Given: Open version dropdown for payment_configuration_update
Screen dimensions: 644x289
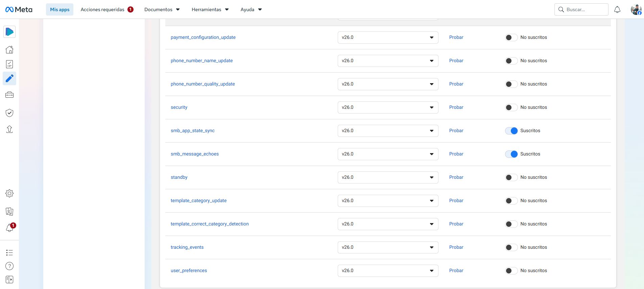Looking at the screenshot, I should tap(388, 38).
